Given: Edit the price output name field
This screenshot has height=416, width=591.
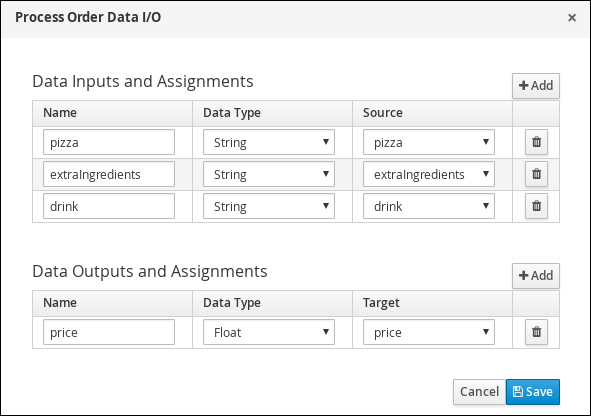Looking at the screenshot, I should 109,332.
